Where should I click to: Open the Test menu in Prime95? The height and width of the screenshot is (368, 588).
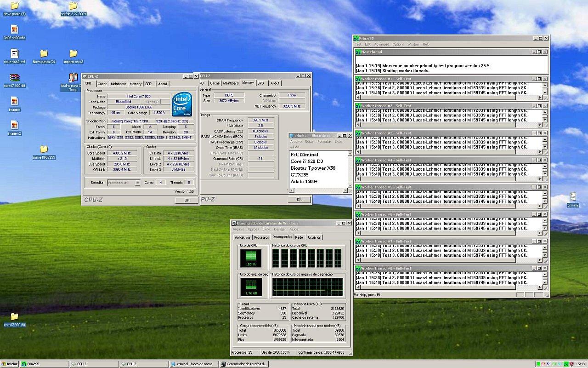pos(358,44)
